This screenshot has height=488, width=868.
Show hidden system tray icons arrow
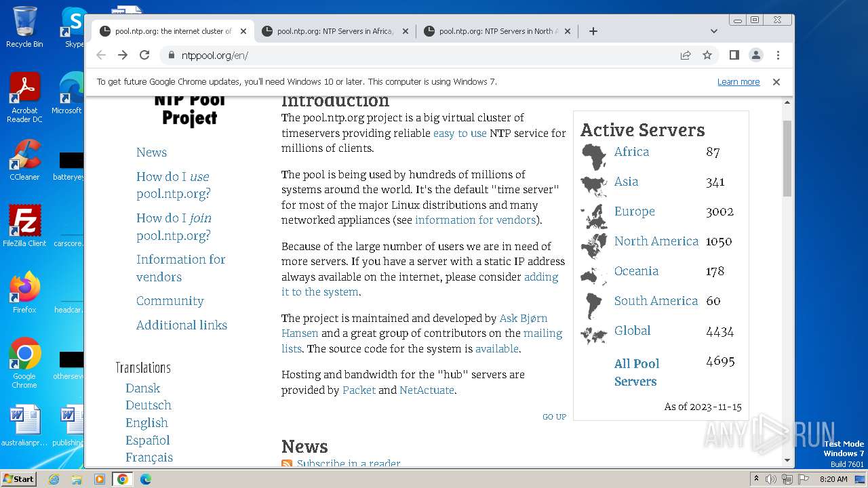coord(756,479)
